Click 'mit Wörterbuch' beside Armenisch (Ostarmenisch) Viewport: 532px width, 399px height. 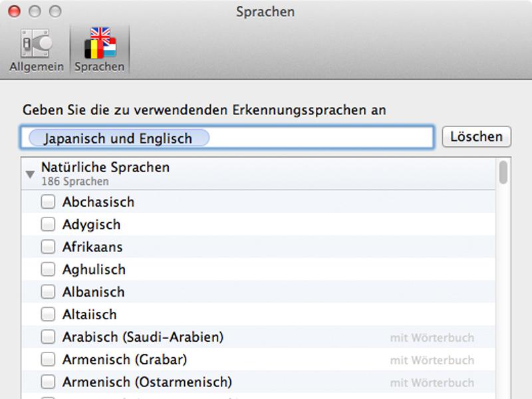pyautogui.click(x=432, y=383)
